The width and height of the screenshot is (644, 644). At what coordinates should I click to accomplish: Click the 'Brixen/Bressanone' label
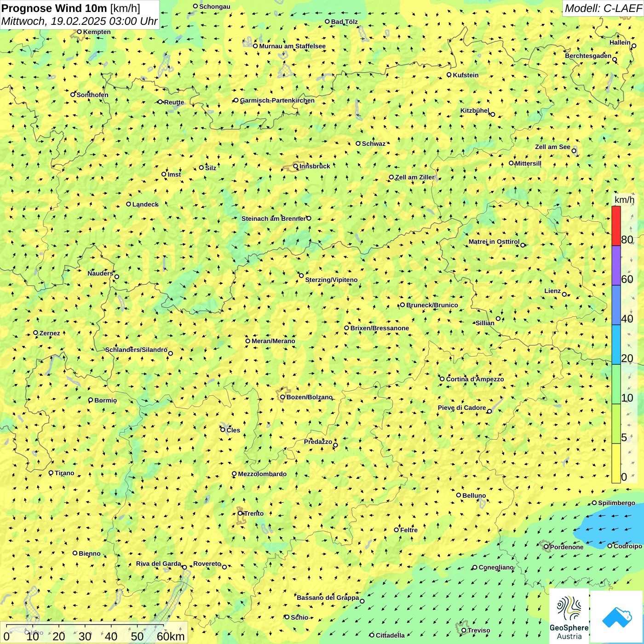click(379, 328)
